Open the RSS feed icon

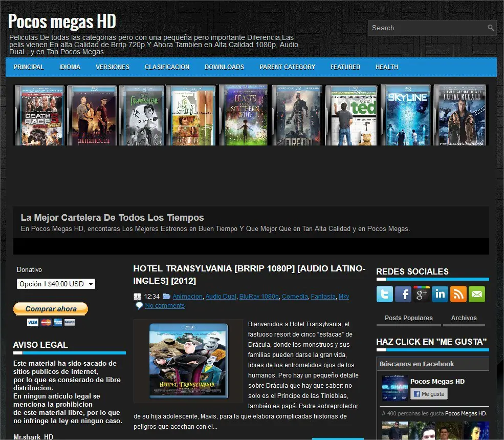pyautogui.click(x=458, y=294)
